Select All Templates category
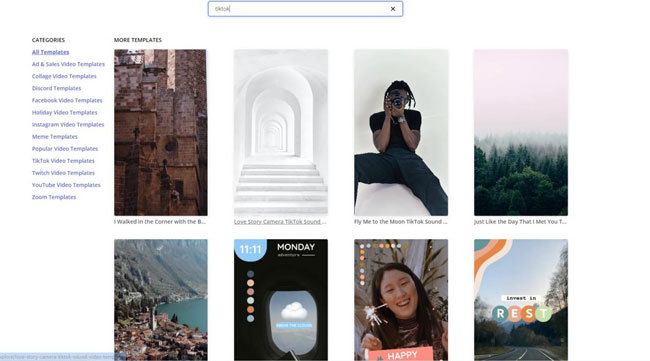The image size is (650, 361). point(51,52)
